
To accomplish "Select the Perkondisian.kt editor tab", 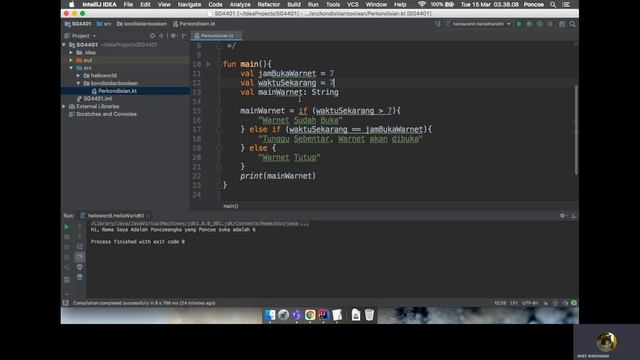I will pos(217,36).
